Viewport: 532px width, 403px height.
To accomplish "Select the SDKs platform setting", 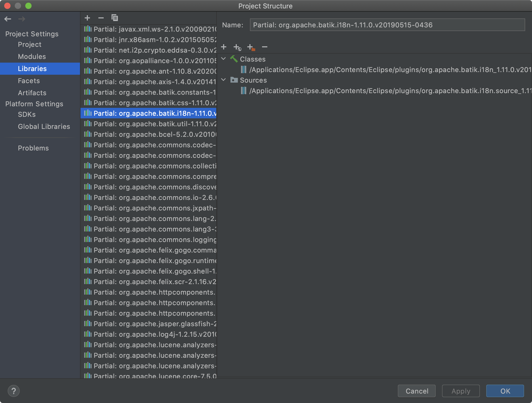I will point(27,114).
